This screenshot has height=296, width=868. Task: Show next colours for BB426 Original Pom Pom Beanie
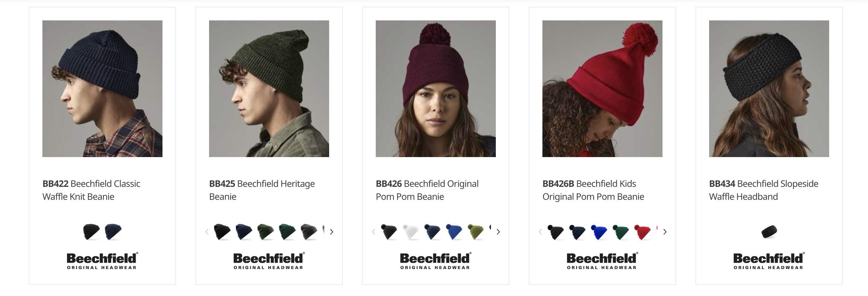(498, 232)
